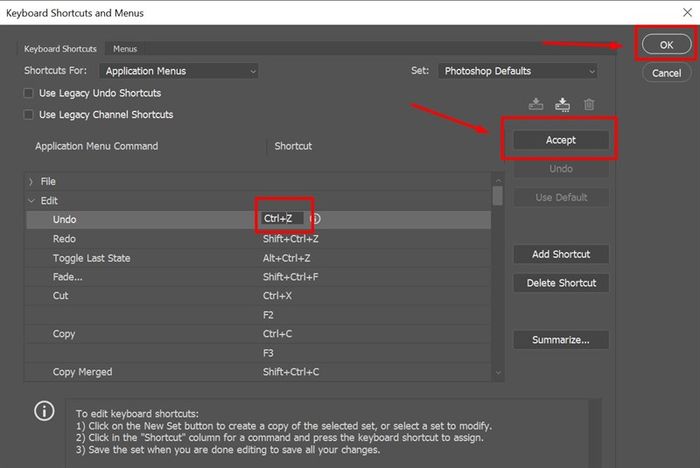
Task: Click the Cancel button
Action: point(666,73)
